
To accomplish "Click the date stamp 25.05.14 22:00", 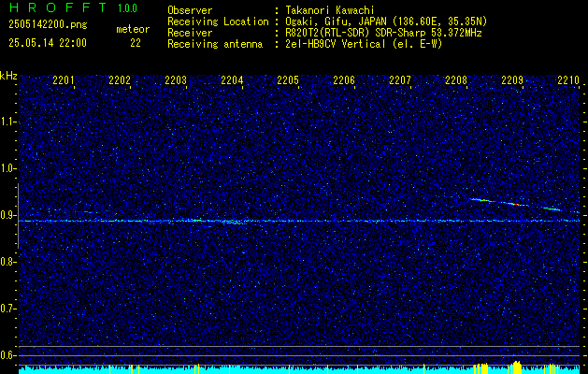I will pos(48,43).
